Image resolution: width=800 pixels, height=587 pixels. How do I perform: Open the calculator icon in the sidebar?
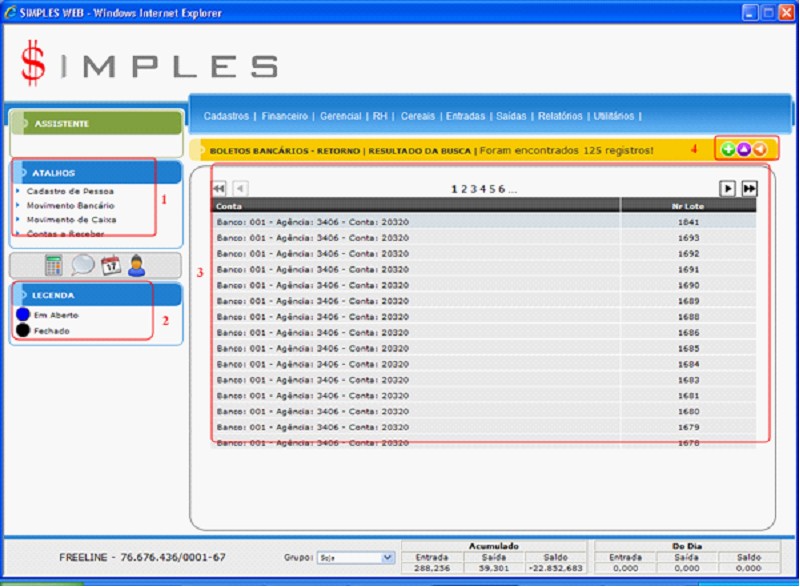tap(54, 265)
